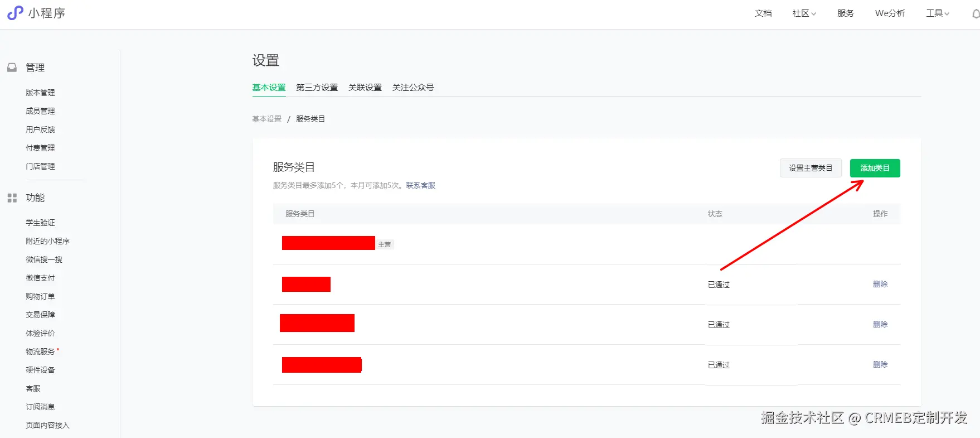Screen dimensions: 980x438
Task: Open the 联系客服 link
Action: (420, 185)
